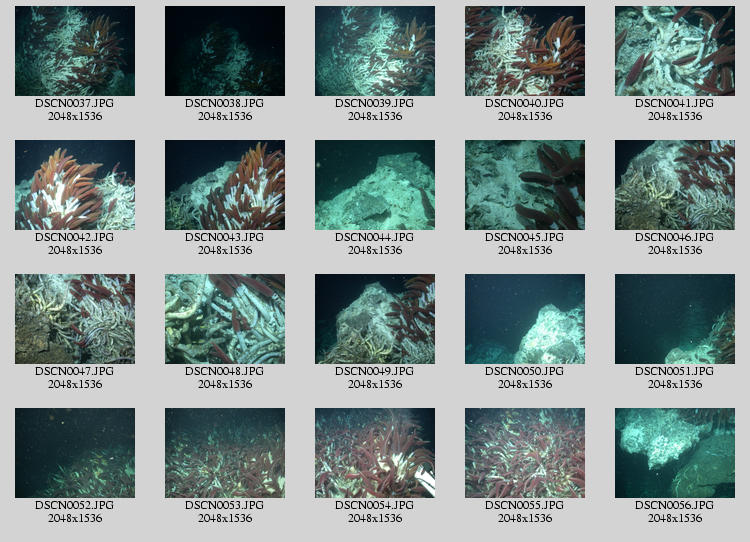The width and height of the screenshot is (750, 542).
Task: Open the DSCN0045.JPG thumbnail image
Action: tap(525, 185)
